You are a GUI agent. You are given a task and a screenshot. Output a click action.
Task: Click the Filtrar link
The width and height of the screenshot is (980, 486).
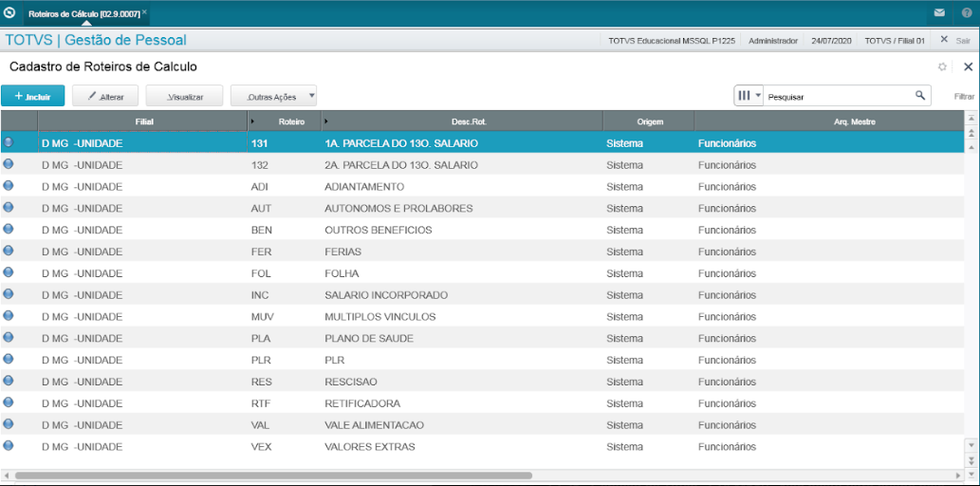964,96
